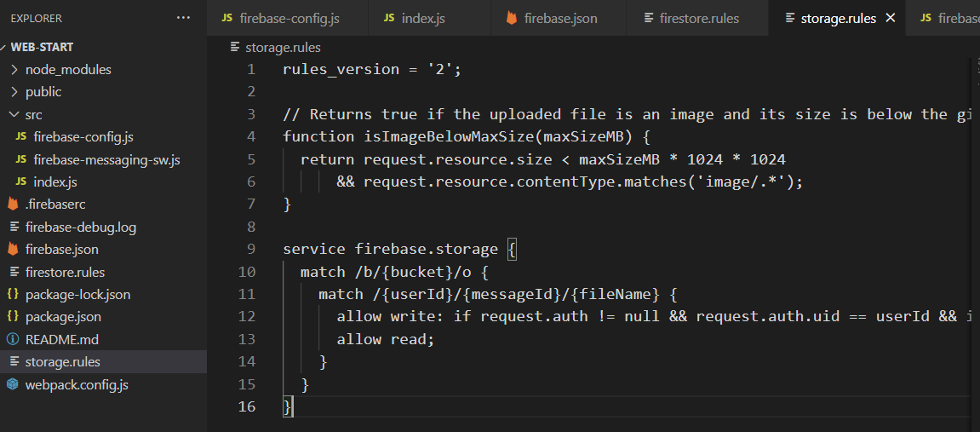This screenshot has width=980, height=432.
Task: Click the braces icon beside package-lock.json
Action: pyautogui.click(x=13, y=295)
